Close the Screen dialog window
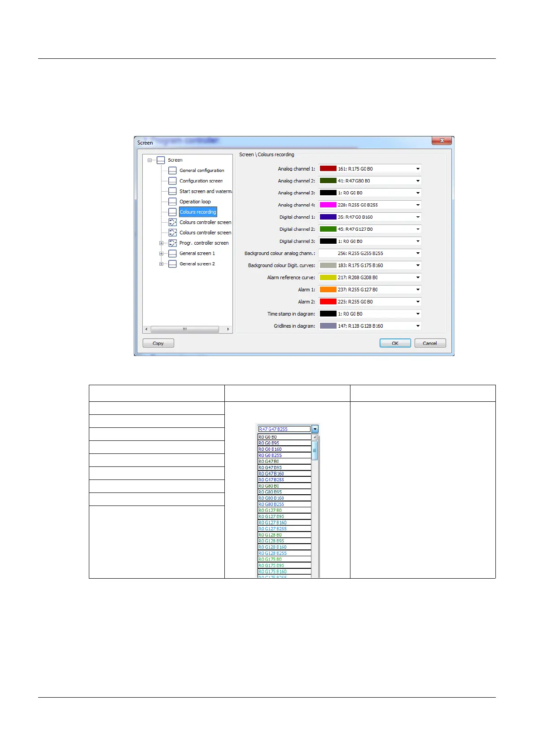This screenshot has width=534, height=756. point(442,141)
